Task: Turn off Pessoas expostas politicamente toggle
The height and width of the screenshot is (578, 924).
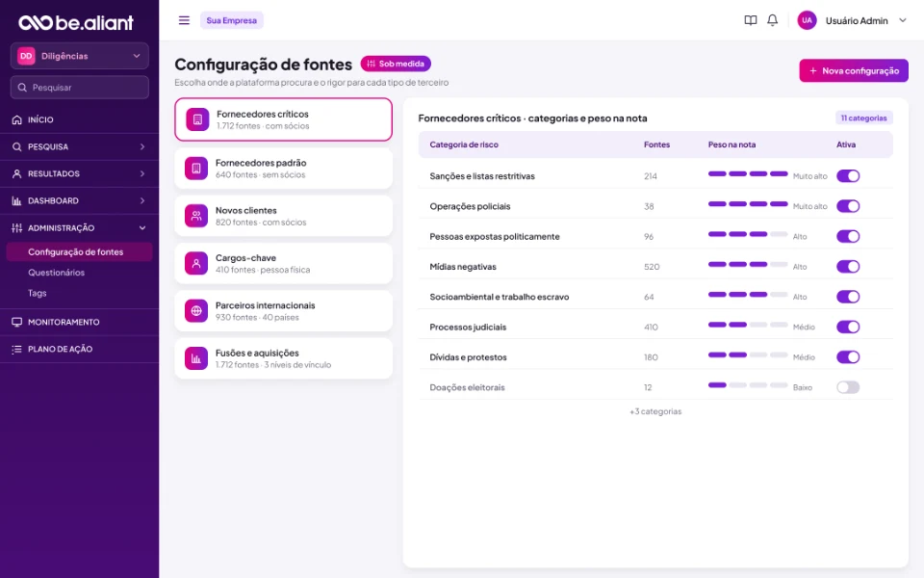Action: point(848,237)
